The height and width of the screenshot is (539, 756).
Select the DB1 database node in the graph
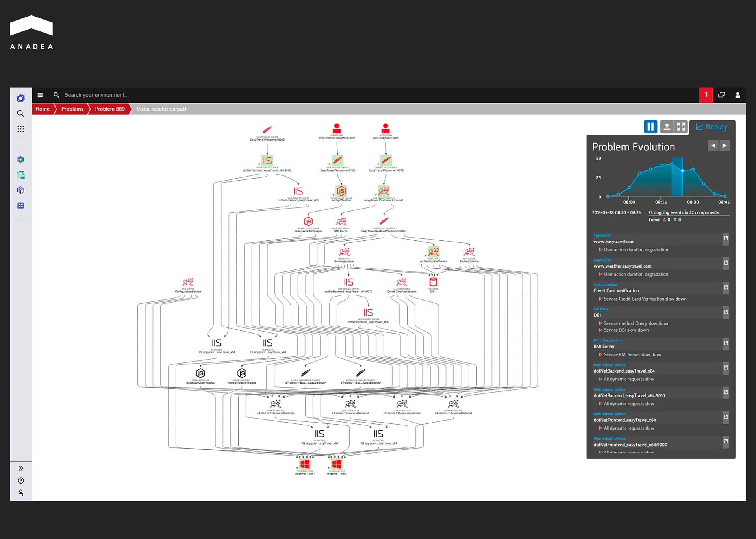click(433, 282)
